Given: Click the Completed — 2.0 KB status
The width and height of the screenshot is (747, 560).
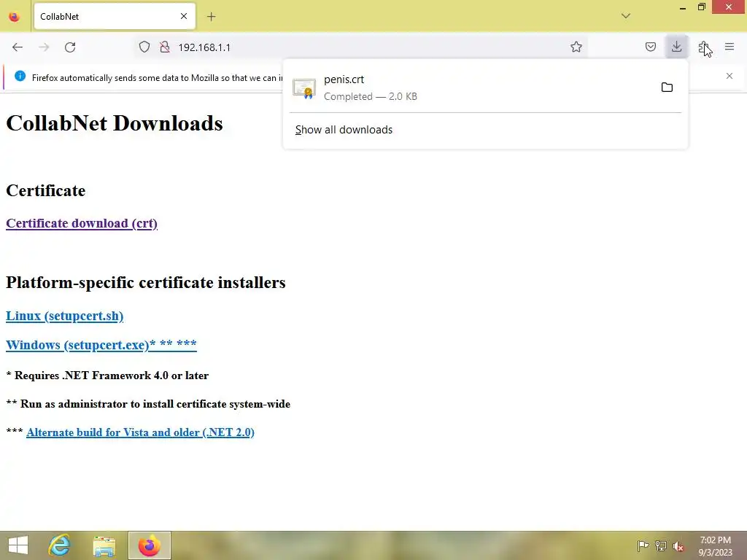Looking at the screenshot, I should (371, 96).
